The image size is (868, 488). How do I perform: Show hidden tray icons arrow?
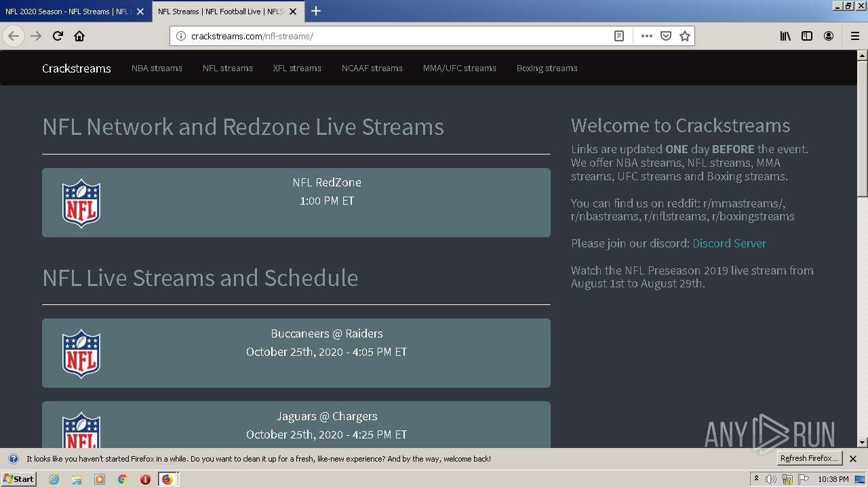point(757,479)
